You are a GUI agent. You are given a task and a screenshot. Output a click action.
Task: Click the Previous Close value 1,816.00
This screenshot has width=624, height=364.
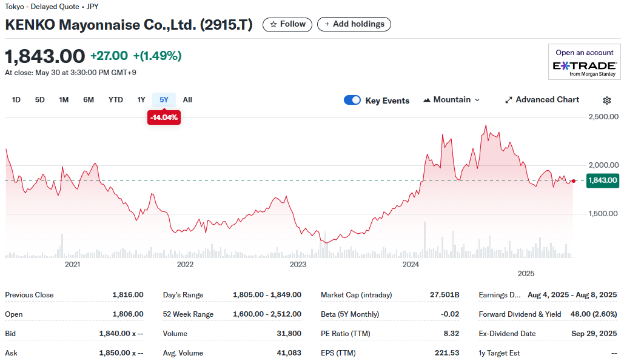pyautogui.click(x=128, y=295)
